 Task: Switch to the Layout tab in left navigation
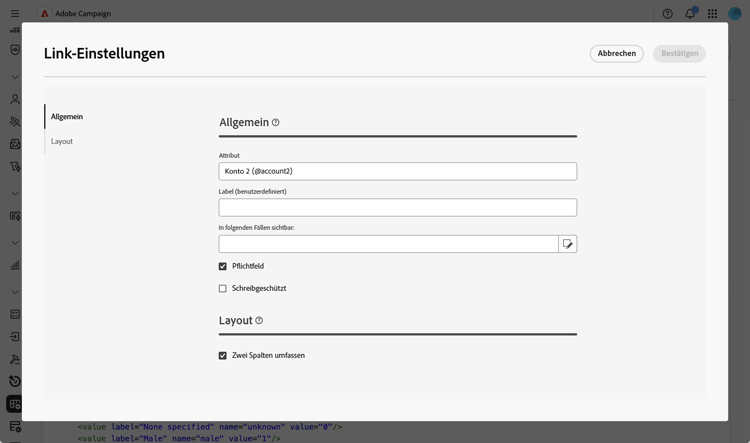[62, 142]
